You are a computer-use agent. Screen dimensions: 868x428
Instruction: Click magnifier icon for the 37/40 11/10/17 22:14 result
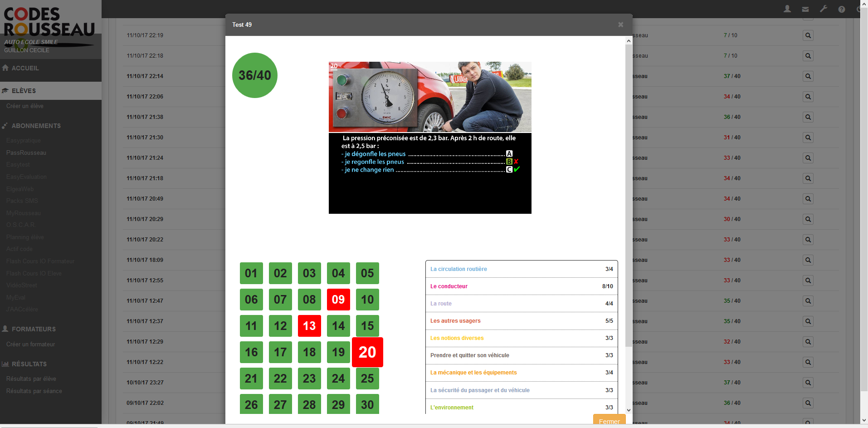click(x=808, y=76)
